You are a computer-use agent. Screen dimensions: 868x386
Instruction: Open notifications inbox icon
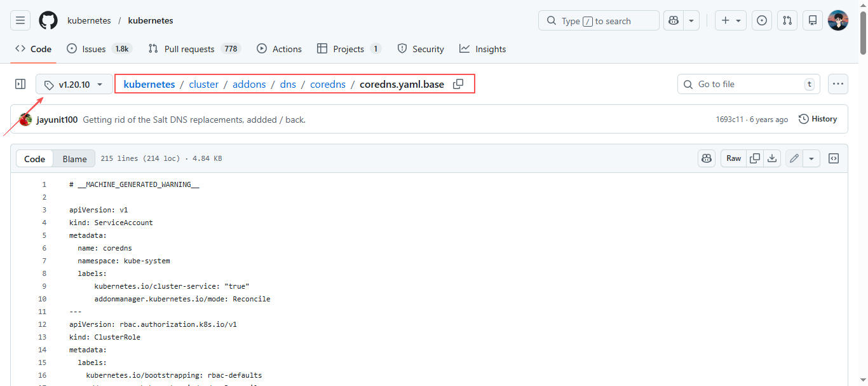[x=813, y=20]
